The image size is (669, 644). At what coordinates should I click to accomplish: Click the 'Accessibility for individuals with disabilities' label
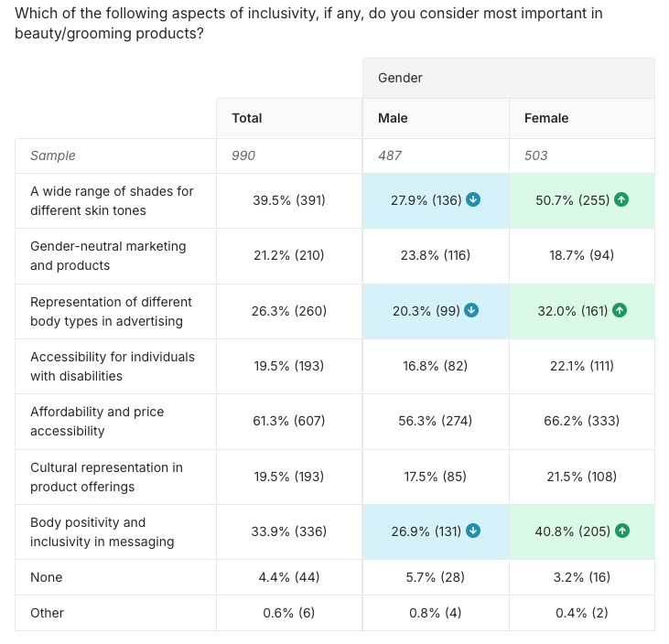point(112,366)
